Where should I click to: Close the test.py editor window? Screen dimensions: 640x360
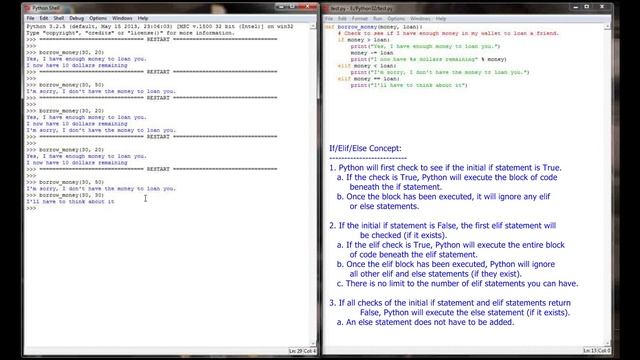coord(602,7)
